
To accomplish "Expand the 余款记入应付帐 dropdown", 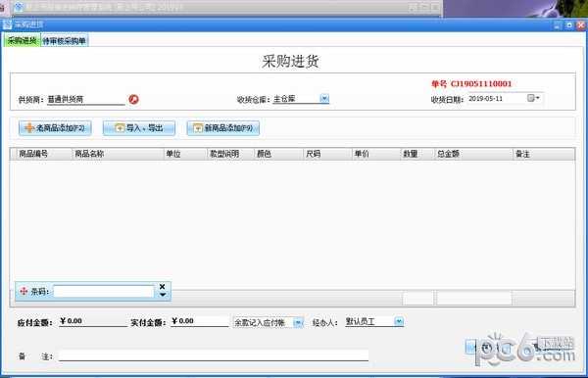I will 298,322.
